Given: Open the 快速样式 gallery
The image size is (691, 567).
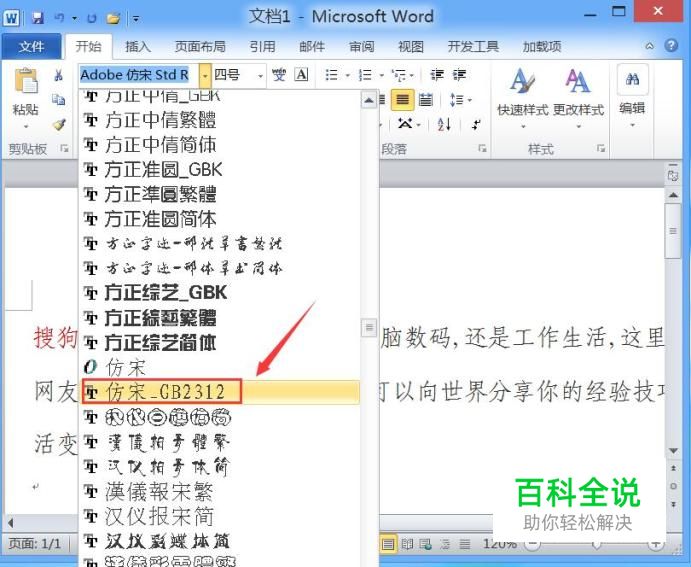Looking at the screenshot, I should point(523,98).
